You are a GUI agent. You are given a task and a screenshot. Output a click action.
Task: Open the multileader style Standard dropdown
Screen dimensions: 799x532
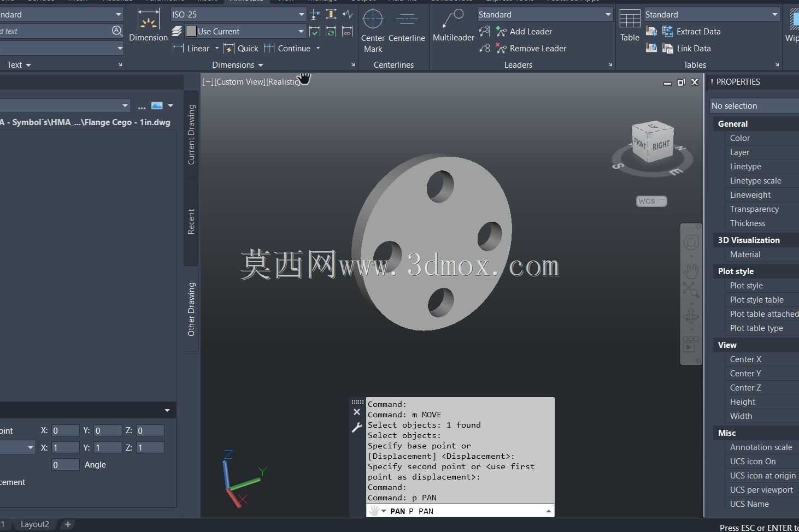[x=608, y=14]
